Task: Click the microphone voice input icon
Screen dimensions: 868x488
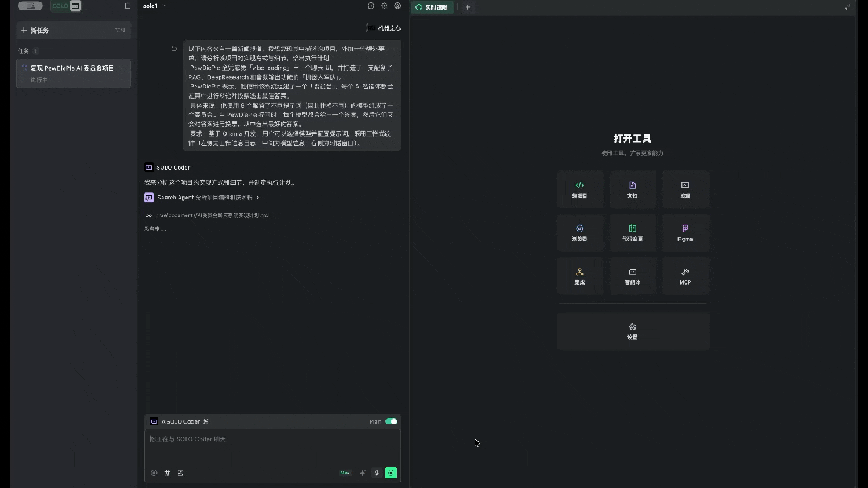Action: click(x=376, y=473)
